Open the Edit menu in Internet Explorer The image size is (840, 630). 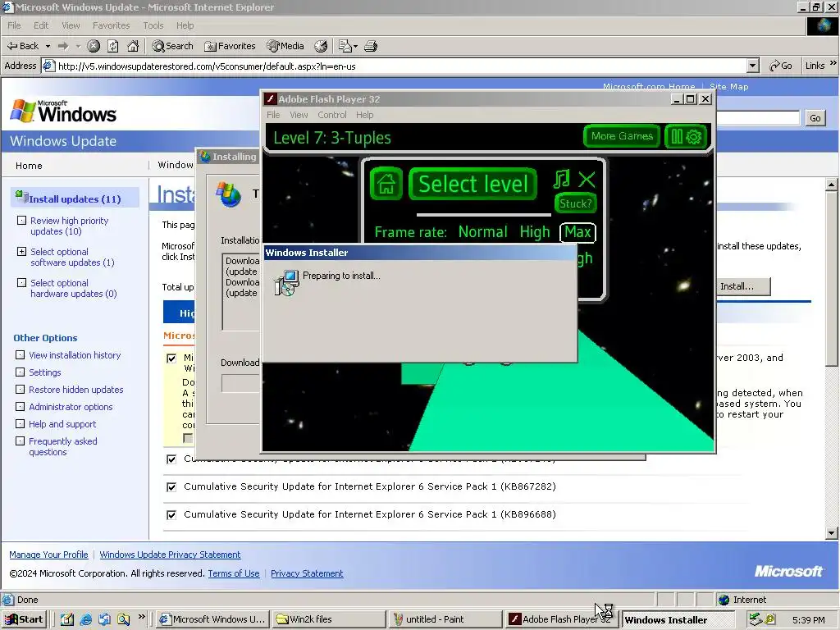point(41,25)
